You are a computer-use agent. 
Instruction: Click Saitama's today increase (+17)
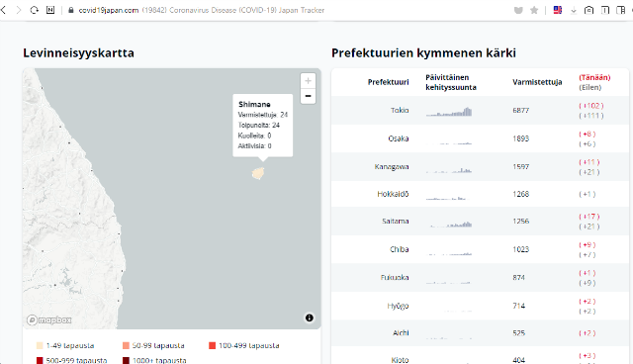click(589, 217)
